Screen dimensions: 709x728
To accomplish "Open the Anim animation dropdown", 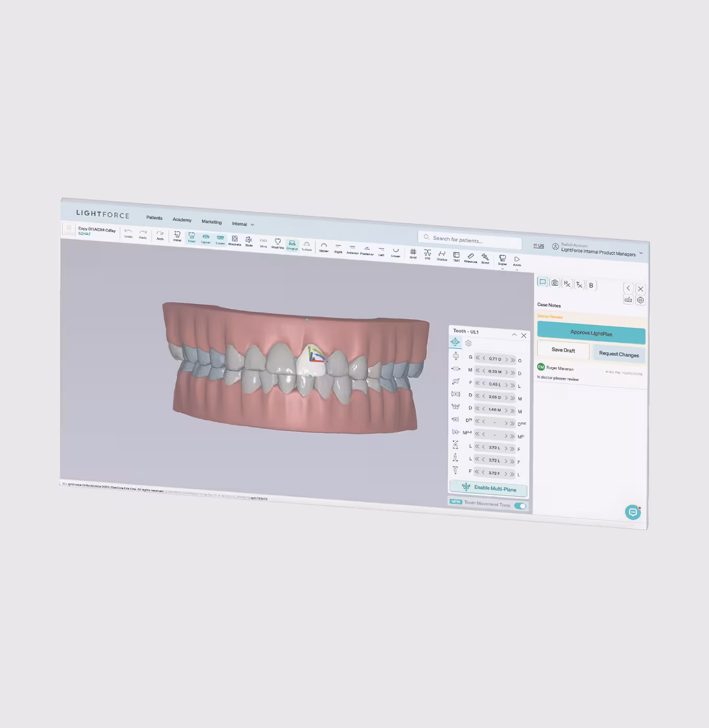I will 517,262.
